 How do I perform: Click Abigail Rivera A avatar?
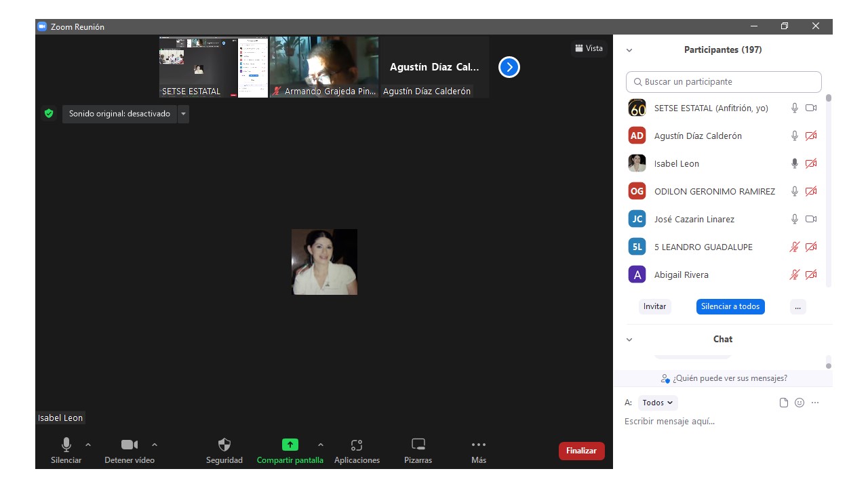(x=637, y=274)
